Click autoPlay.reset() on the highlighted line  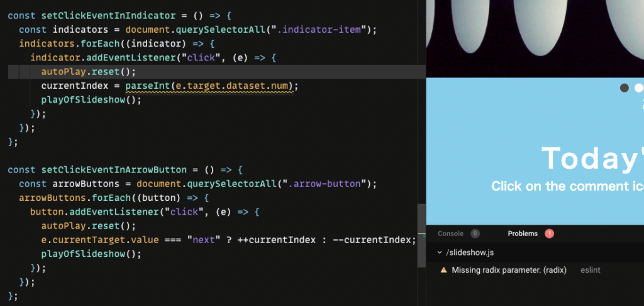point(88,72)
